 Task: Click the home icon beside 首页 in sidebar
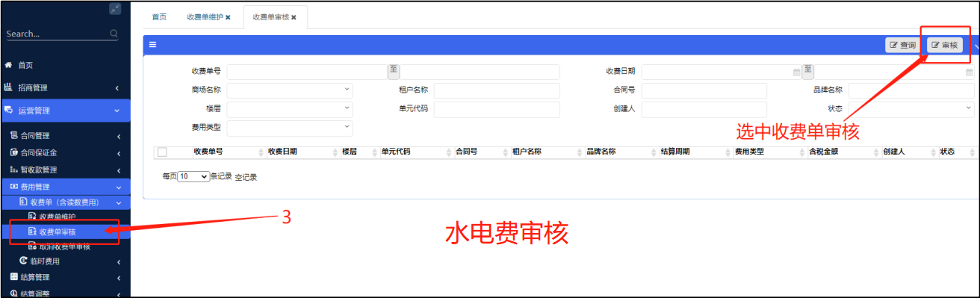8,65
